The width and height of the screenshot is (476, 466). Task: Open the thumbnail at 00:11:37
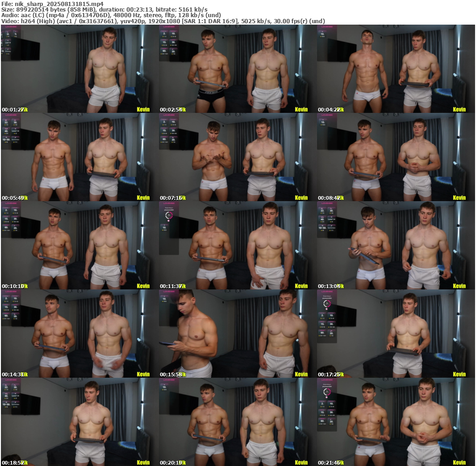238,245
